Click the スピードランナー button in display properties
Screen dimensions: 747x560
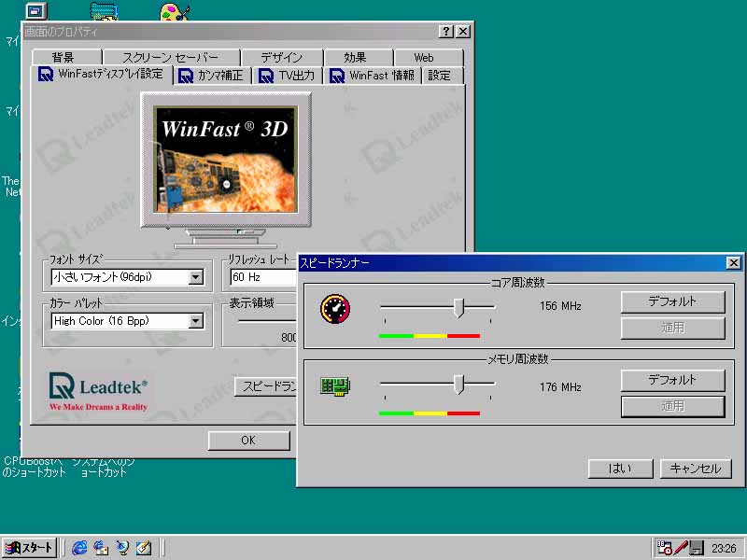pyautogui.click(x=266, y=386)
